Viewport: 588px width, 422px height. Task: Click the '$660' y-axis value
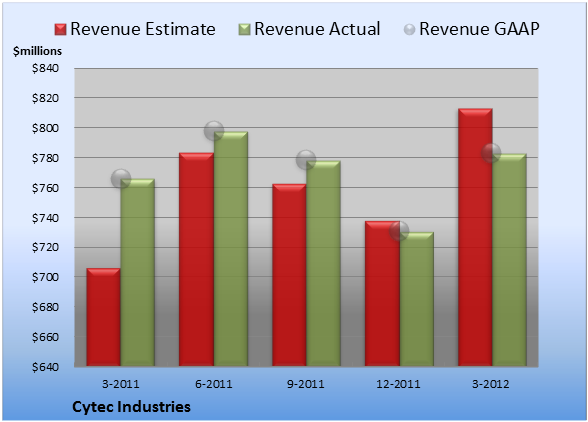coord(45,337)
